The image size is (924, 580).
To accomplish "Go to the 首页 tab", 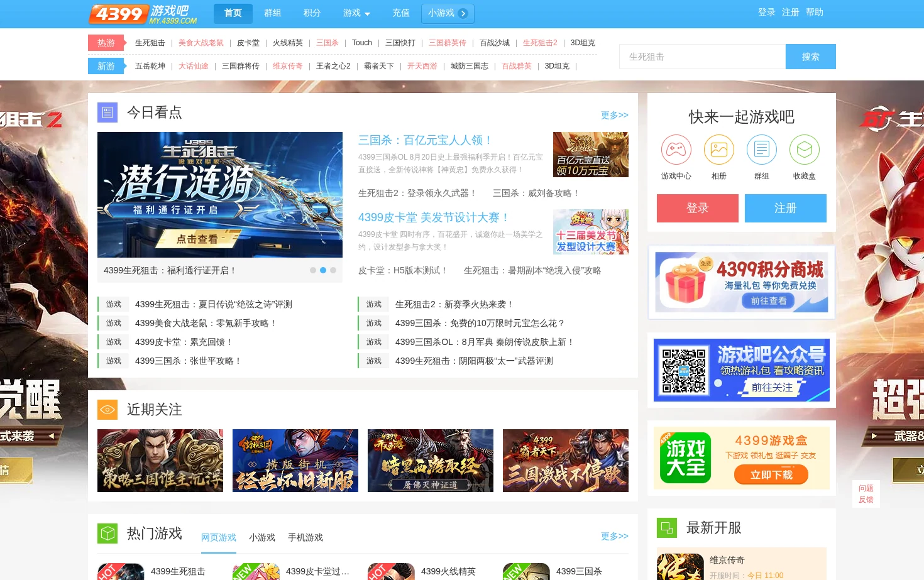I will (x=233, y=13).
